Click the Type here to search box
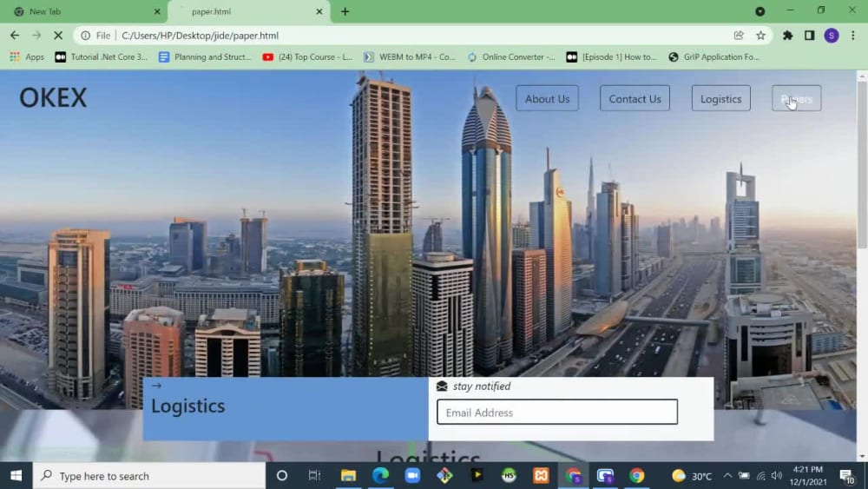Viewport: 868px width, 489px height. tap(149, 476)
